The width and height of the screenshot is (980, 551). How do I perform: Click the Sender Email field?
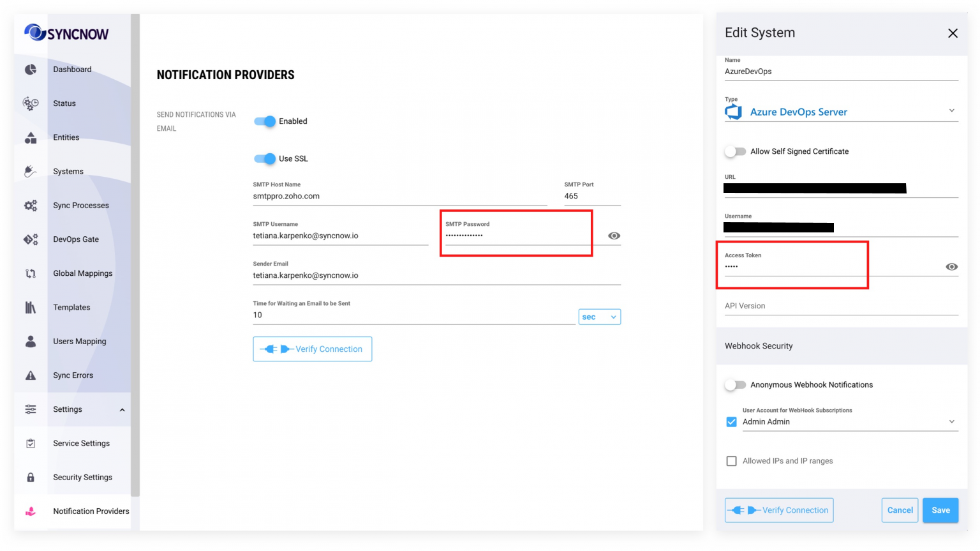(437, 275)
